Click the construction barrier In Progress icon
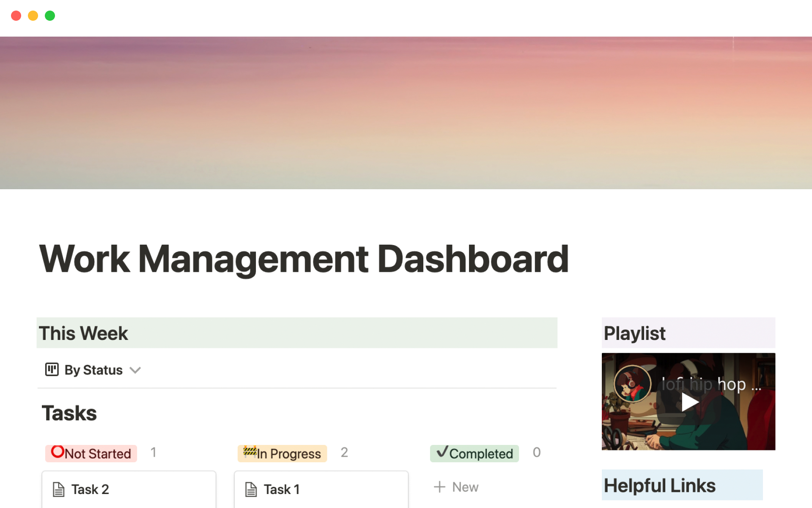 click(250, 452)
